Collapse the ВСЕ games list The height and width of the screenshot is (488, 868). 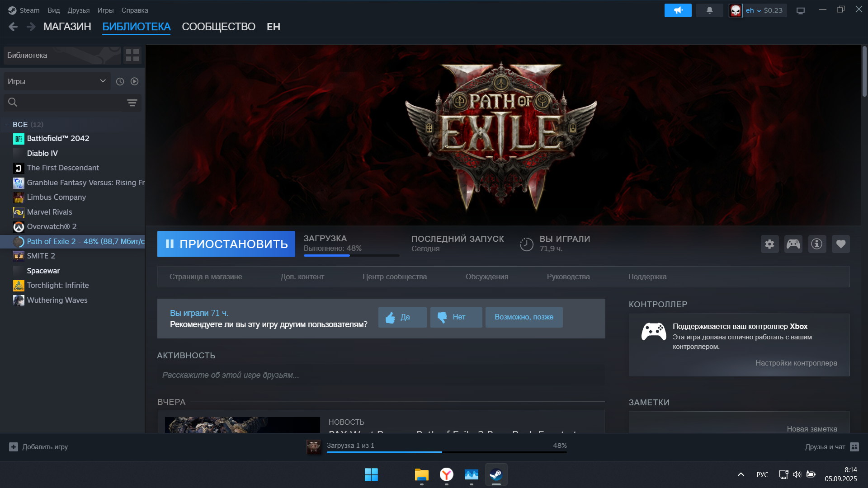coord(7,125)
